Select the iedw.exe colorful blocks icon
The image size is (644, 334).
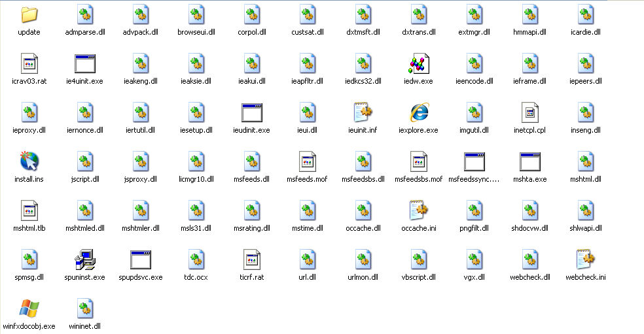tap(418, 63)
